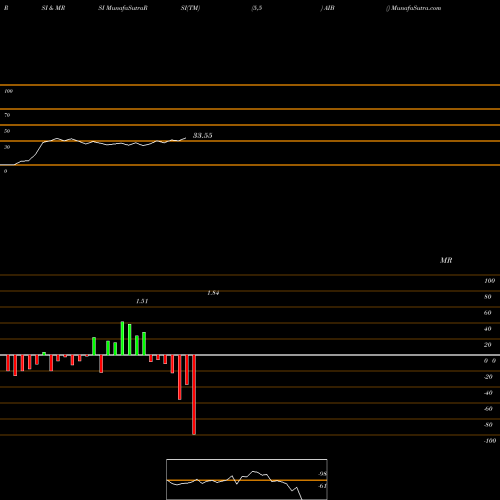Click the tallest red MR bar
The width and height of the screenshot is (500, 500).
click(194, 395)
